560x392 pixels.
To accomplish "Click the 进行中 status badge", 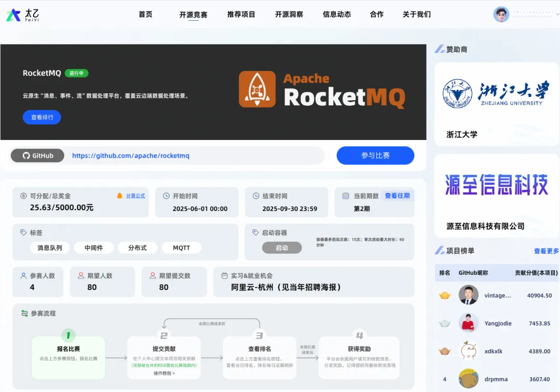I will pos(76,73).
